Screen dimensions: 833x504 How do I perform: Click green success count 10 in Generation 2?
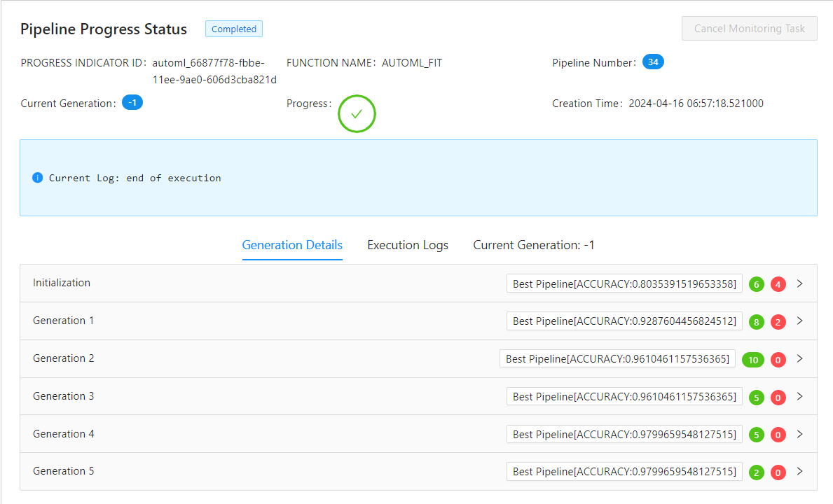[x=752, y=360]
